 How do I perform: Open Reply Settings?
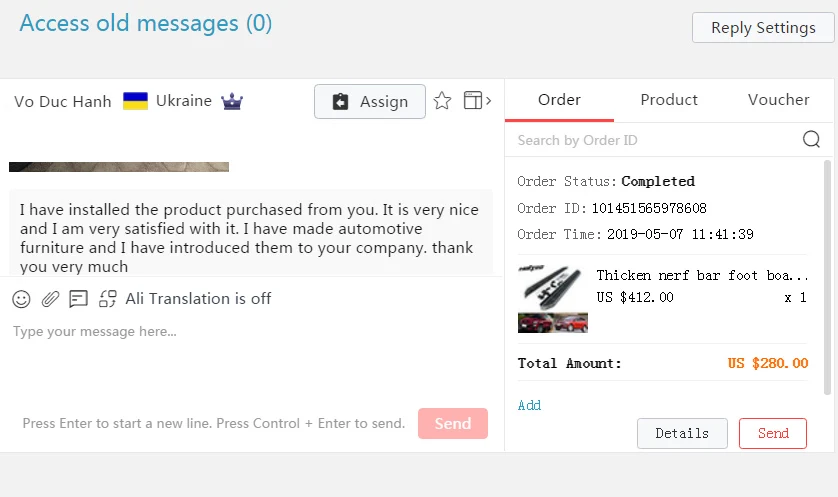763,28
